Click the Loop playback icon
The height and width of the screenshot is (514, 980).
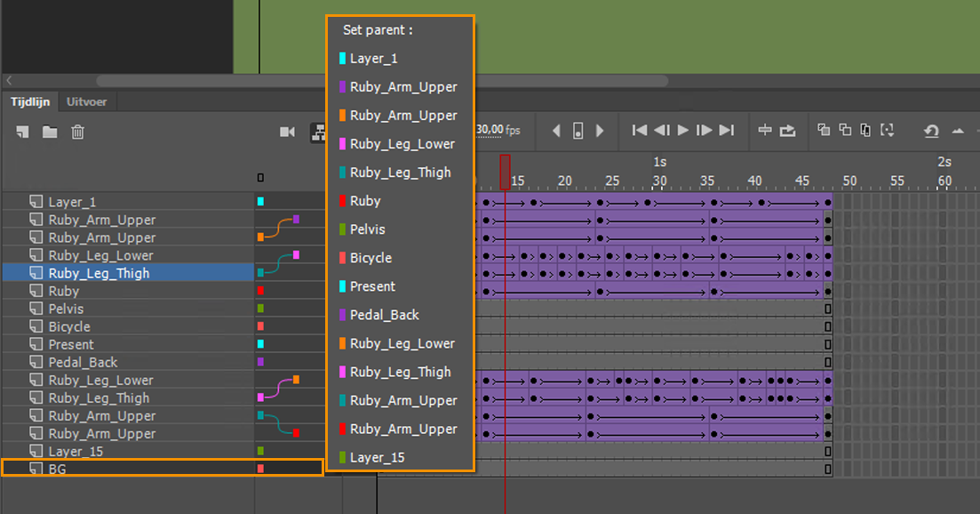coord(787,131)
